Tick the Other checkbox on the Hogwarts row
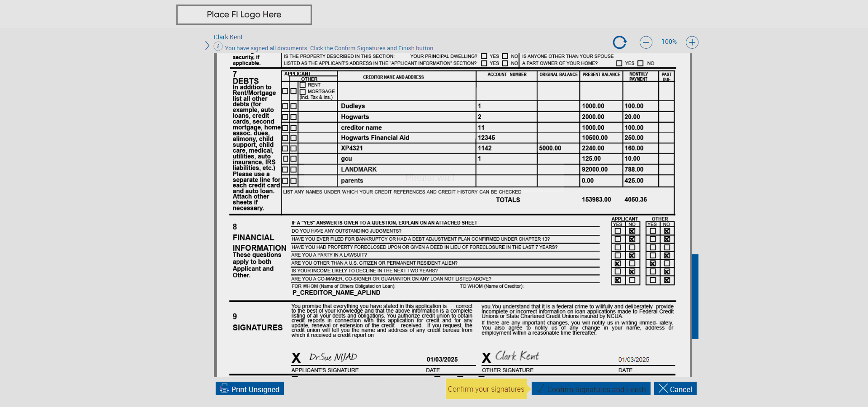This screenshot has width=868, height=407. 293,117
